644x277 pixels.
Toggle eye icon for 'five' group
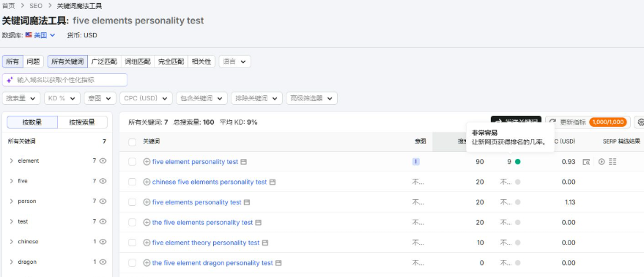(x=103, y=181)
